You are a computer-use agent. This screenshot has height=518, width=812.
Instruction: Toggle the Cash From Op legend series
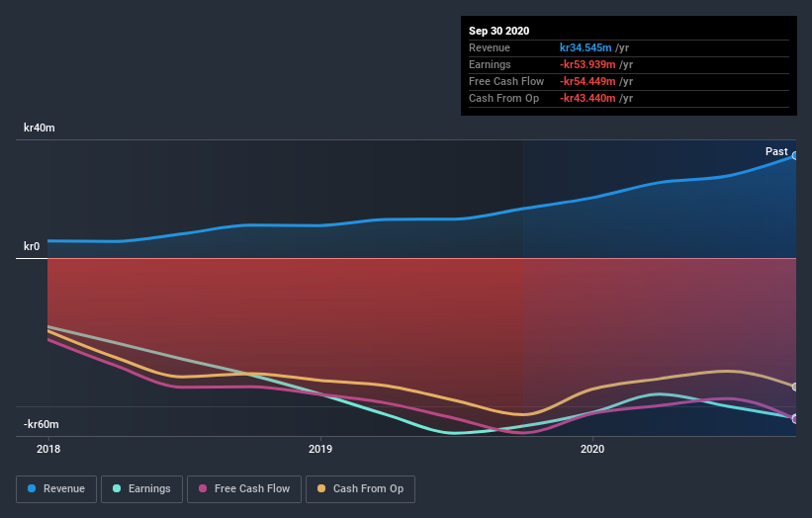click(x=360, y=489)
